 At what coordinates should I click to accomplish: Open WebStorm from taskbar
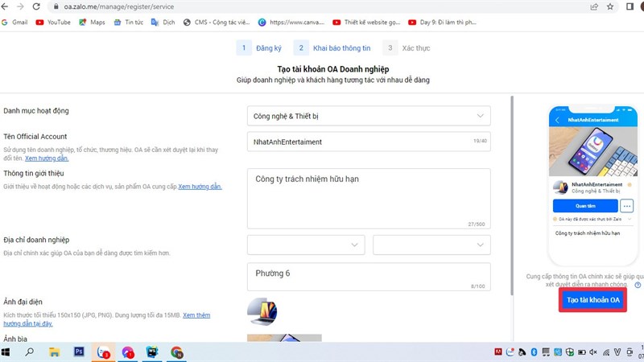(x=152, y=352)
